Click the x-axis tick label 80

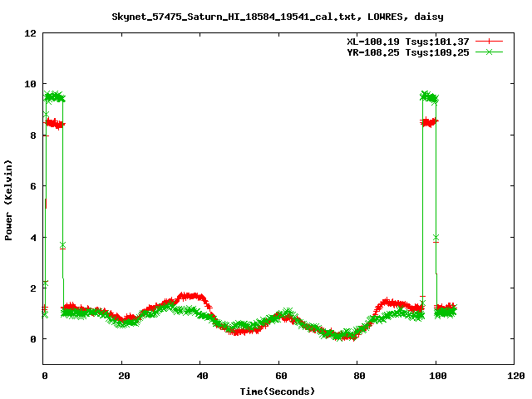click(x=359, y=376)
